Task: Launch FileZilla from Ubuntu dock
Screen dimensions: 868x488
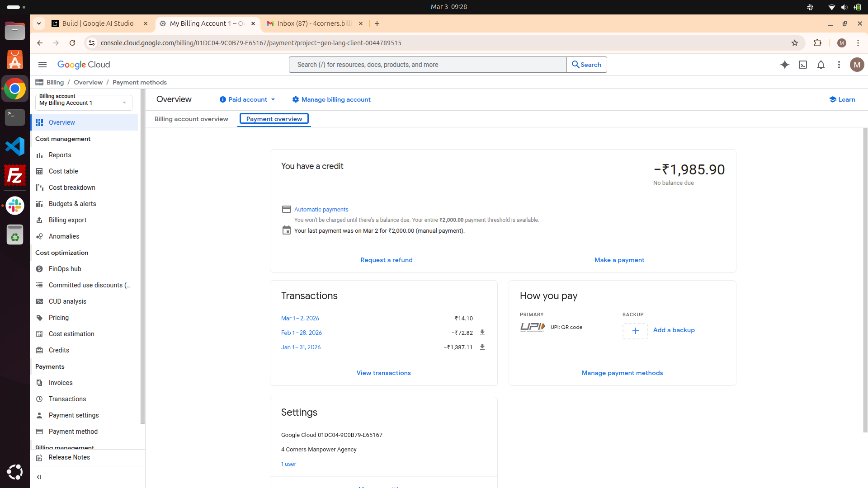Action: [x=15, y=175]
